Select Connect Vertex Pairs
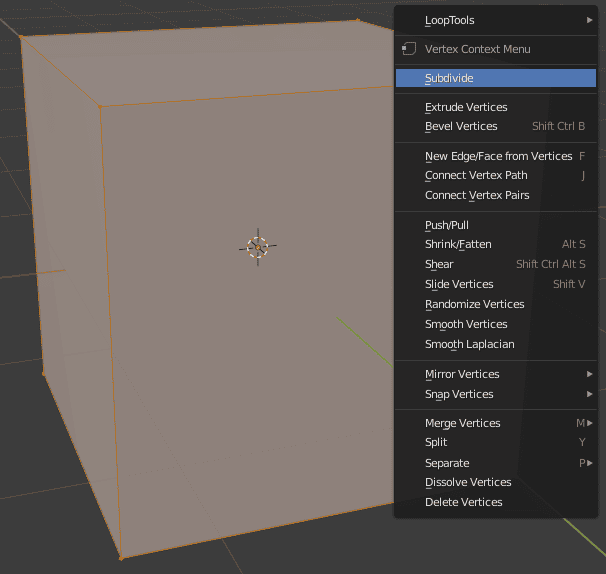The height and width of the screenshot is (574, 606). (496, 195)
